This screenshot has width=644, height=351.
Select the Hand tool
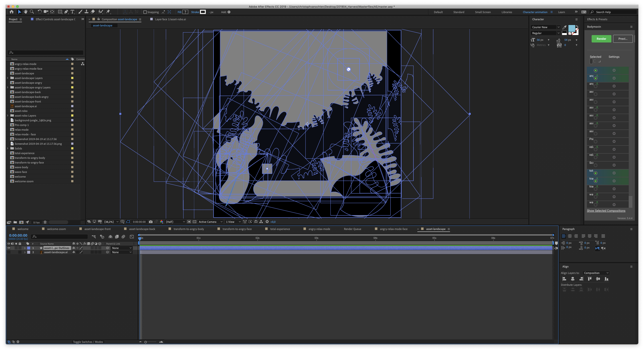25,12
